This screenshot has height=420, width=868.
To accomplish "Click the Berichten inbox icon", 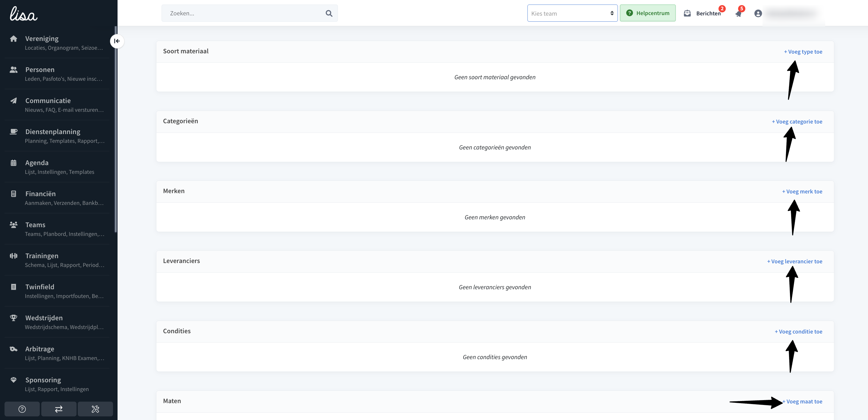I will click(x=687, y=14).
